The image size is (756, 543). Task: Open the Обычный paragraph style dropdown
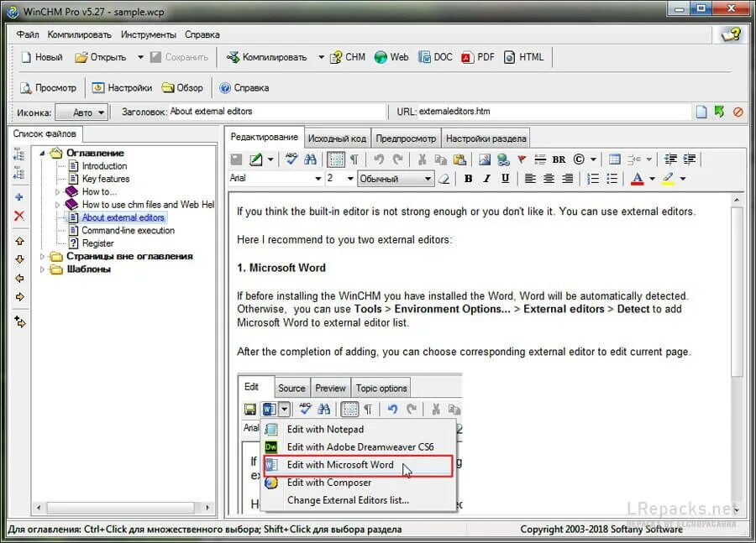click(x=428, y=179)
